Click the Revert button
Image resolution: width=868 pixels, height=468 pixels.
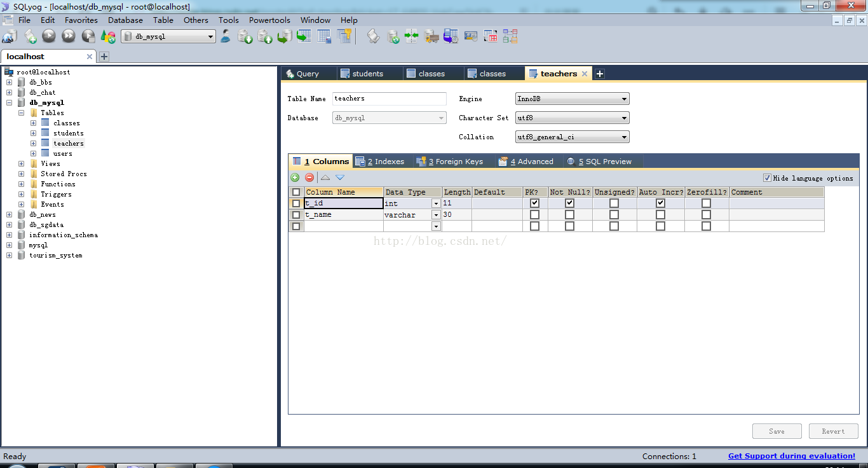(x=833, y=431)
